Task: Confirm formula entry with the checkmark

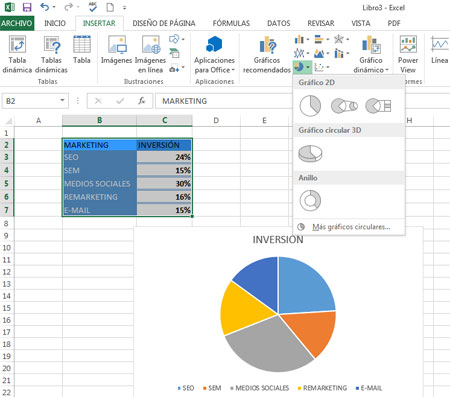Action: click(x=120, y=101)
